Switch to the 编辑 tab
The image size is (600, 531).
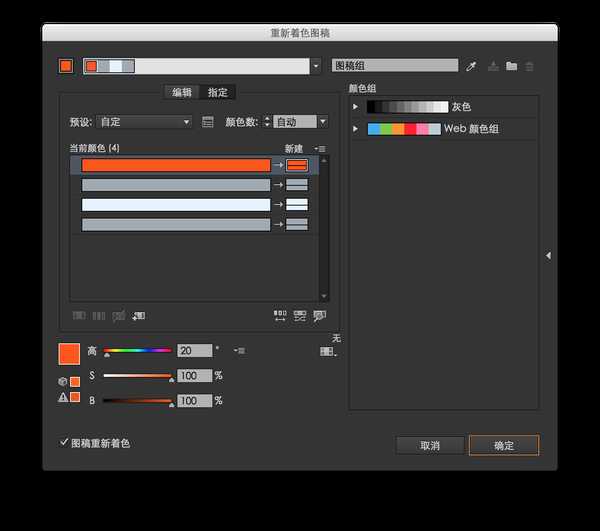click(182, 92)
